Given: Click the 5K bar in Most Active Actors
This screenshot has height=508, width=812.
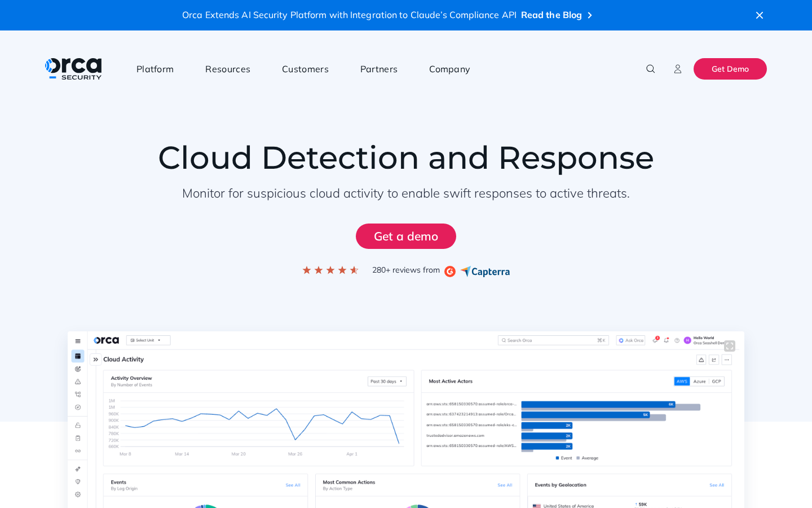Looking at the screenshot, I should coord(585,415).
